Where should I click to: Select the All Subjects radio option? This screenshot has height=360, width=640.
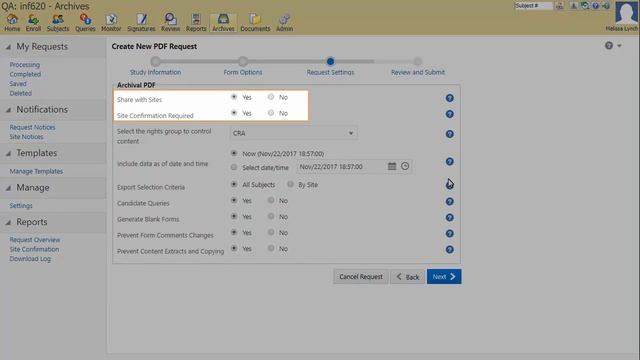point(234,184)
